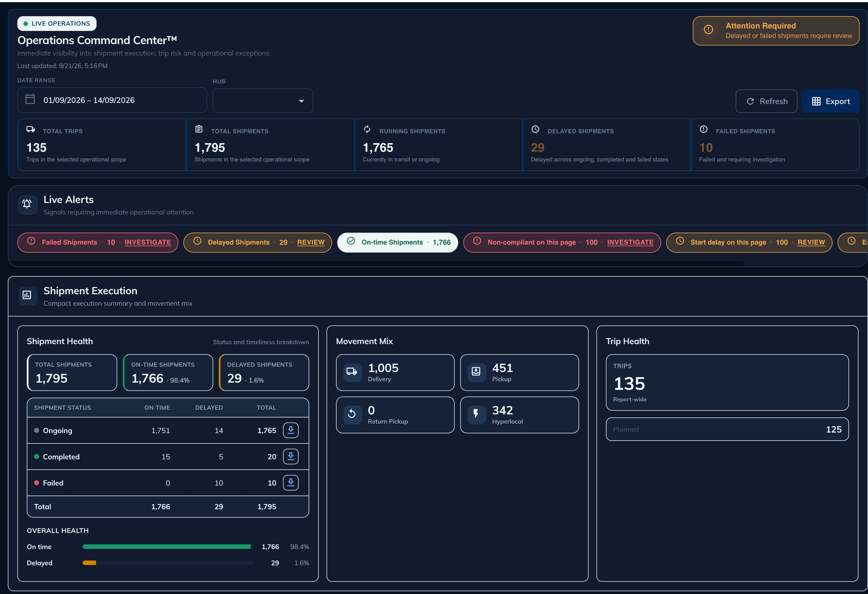Image resolution: width=868 pixels, height=594 pixels.
Task: Export the operations report
Action: tap(830, 101)
